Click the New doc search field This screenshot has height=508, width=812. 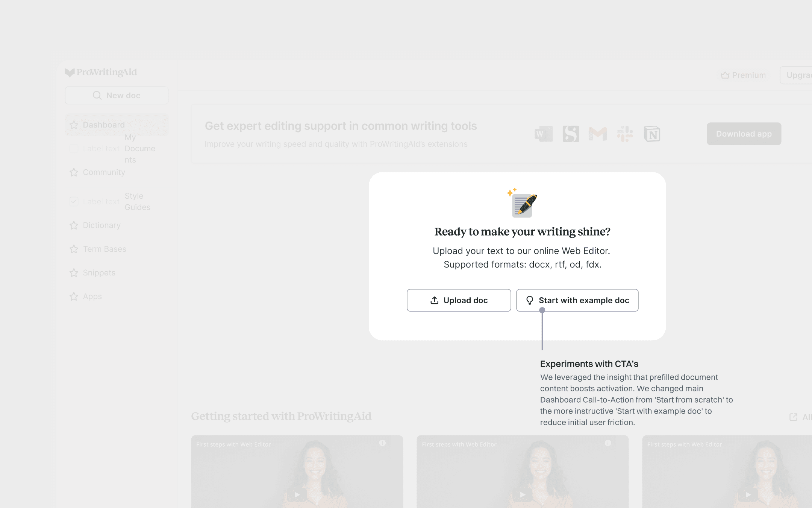(117, 96)
